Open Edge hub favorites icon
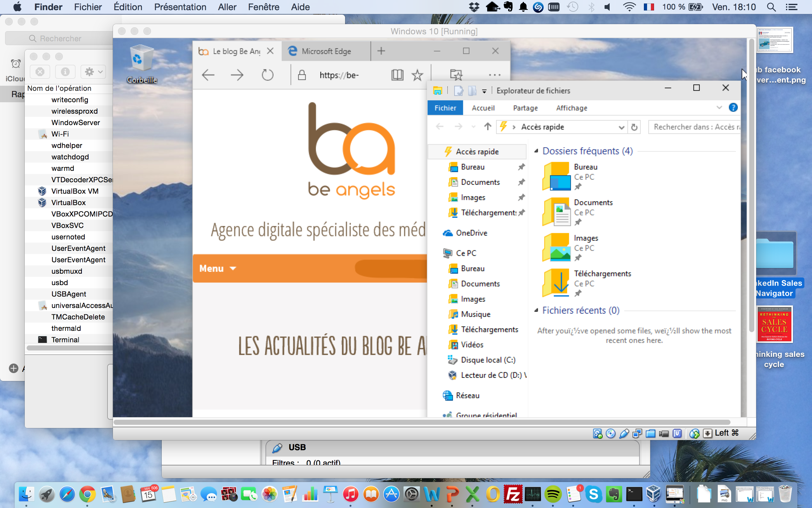The height and width of the screenshot is (508, 812). tap(456, 75)
